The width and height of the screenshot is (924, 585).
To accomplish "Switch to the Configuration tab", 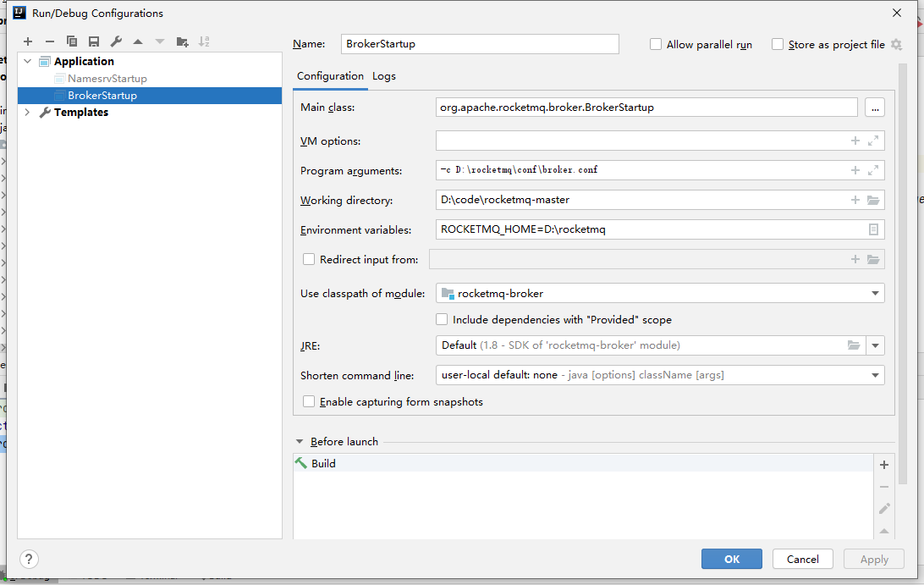I will point(330,76).
